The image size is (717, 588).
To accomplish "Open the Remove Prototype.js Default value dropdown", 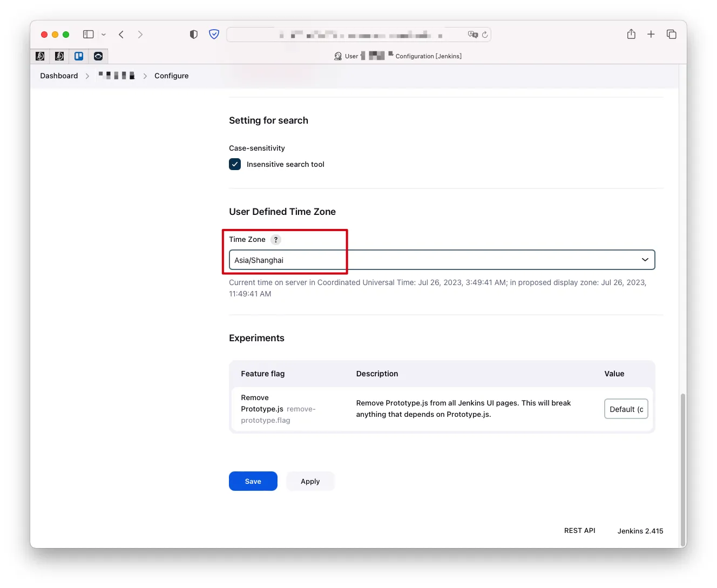I will point(626,409).
